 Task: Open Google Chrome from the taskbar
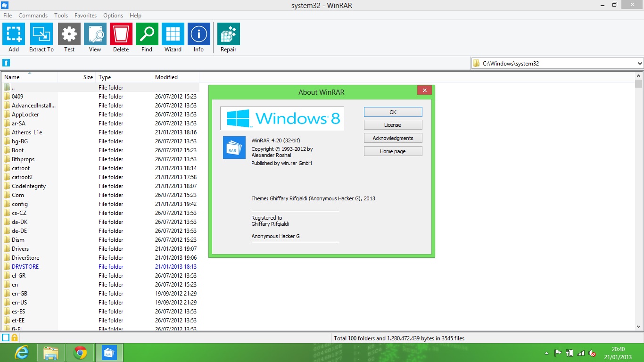(80, 352)
